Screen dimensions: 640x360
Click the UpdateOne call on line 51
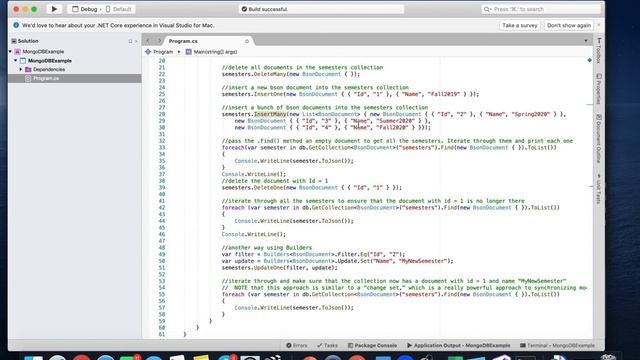(x=269, y=268)
